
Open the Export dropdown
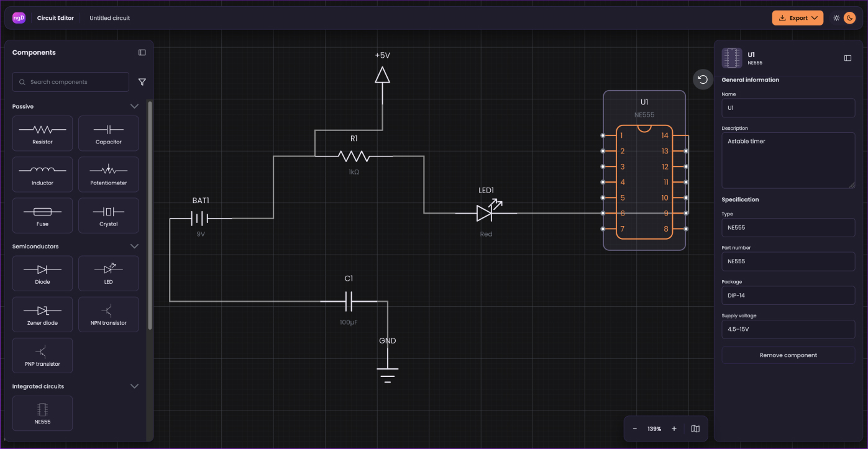[x=798, y=18]
